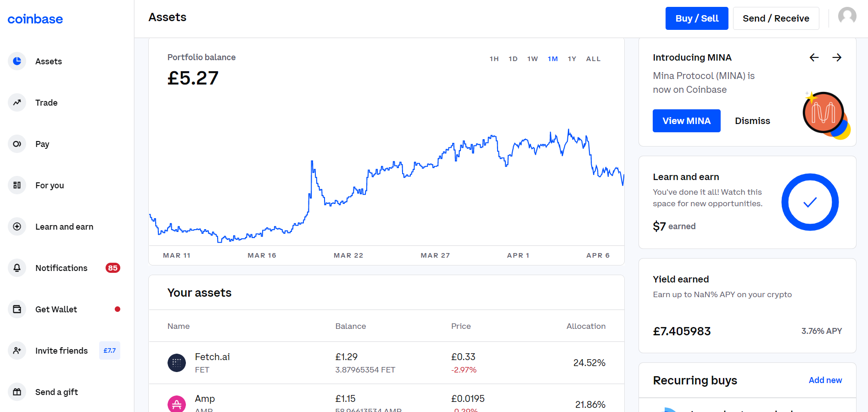The width and height of the screenshot is (868, 412).
Task: Click the For you icon
Action: point(17,185)
